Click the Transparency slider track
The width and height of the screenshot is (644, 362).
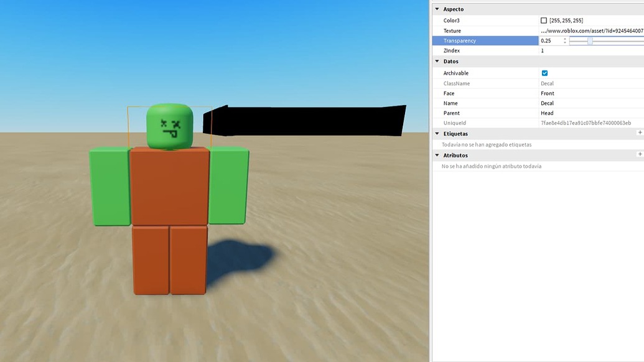click(x=613, y=40)
